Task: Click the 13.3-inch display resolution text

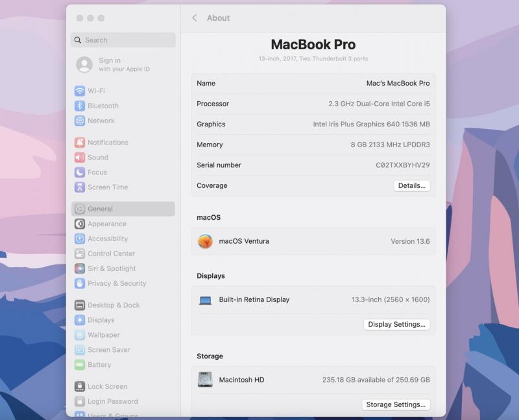Action: (391, 299)
